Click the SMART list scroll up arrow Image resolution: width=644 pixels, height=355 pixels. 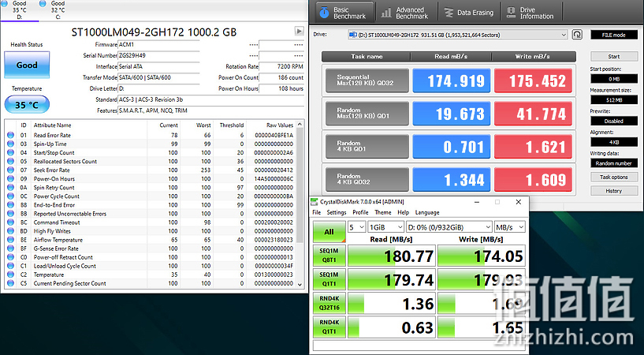pos(300,124)
